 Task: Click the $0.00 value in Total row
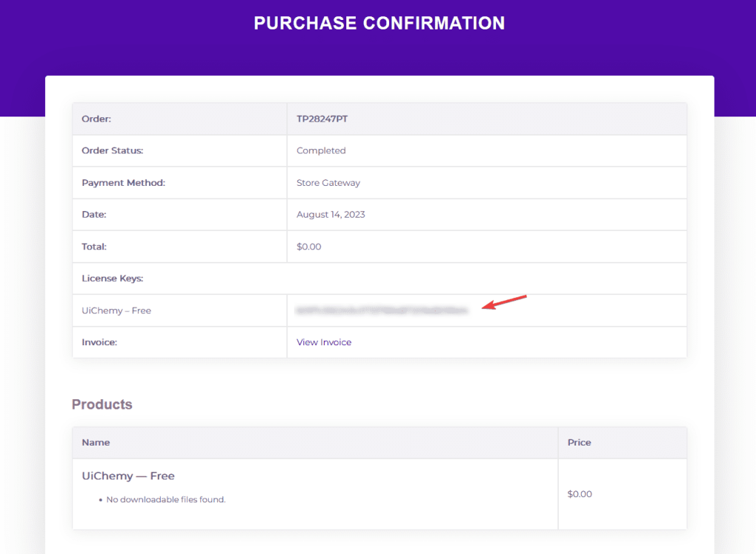pos(309,246)
